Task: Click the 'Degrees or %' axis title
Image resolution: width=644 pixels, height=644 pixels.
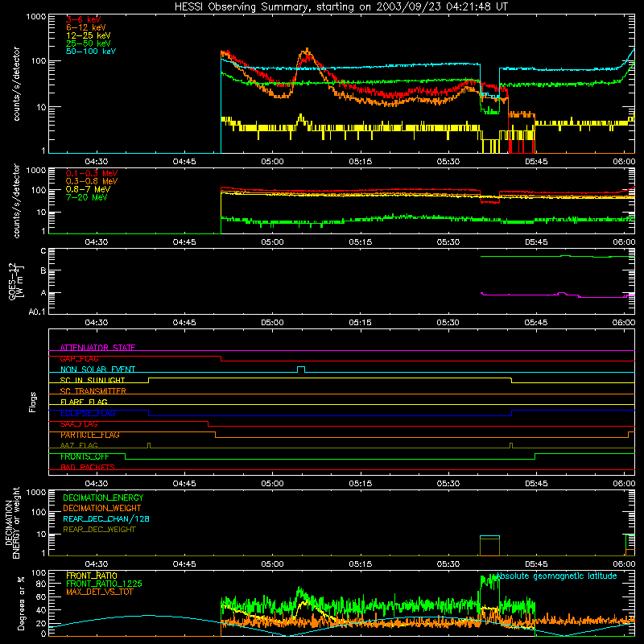Action: [21, 603]
